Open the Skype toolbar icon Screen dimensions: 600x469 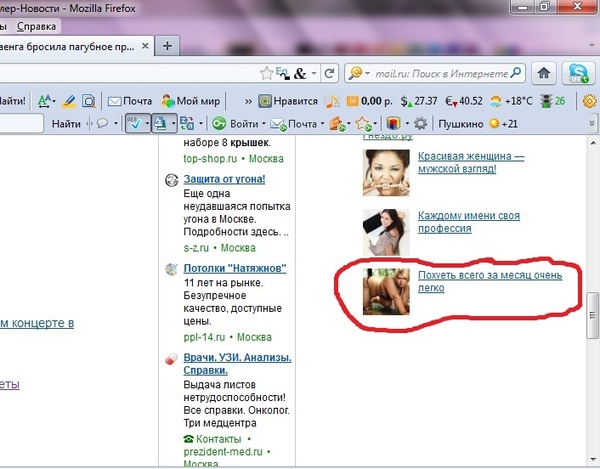coord(577,72)
